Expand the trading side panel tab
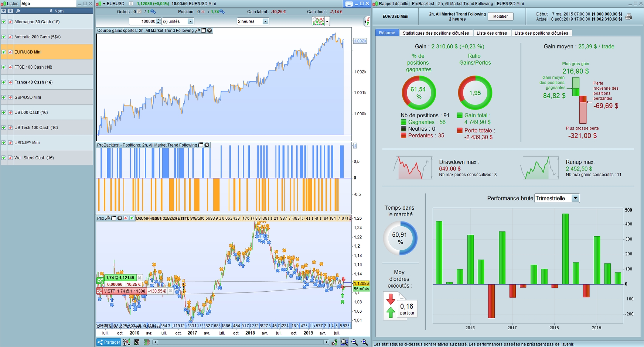The image size is (644, 347). click(x=367, y=21)
